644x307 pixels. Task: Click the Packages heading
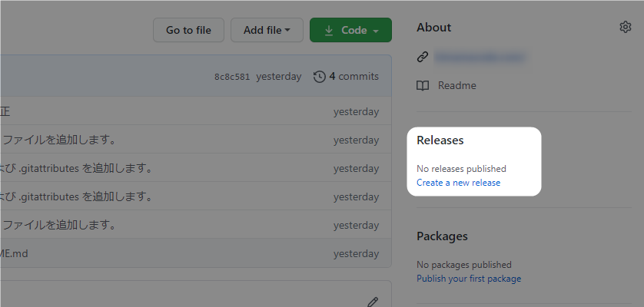pyautogui.click(x=442, y=236)
